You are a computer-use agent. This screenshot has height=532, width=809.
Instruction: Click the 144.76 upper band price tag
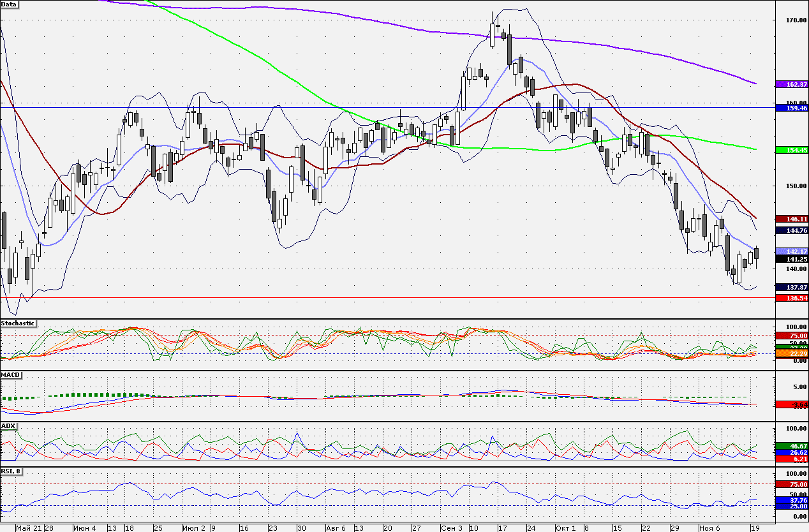[791, 230]
